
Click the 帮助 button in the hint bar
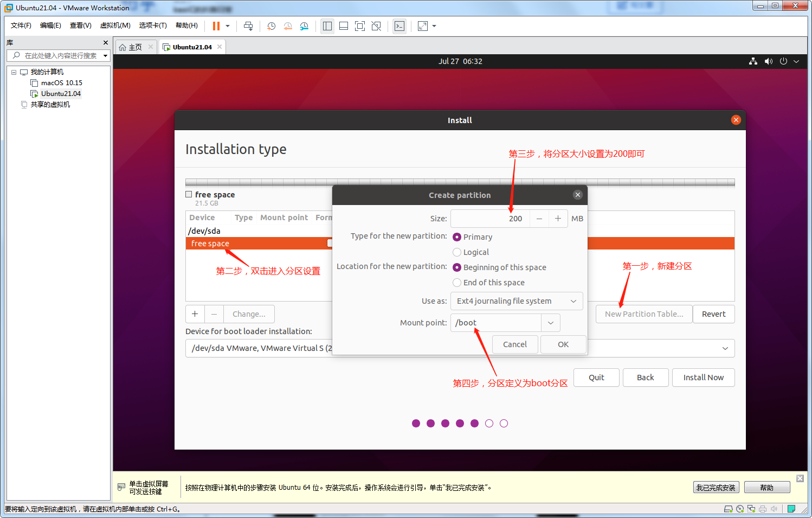click(767, 487)
